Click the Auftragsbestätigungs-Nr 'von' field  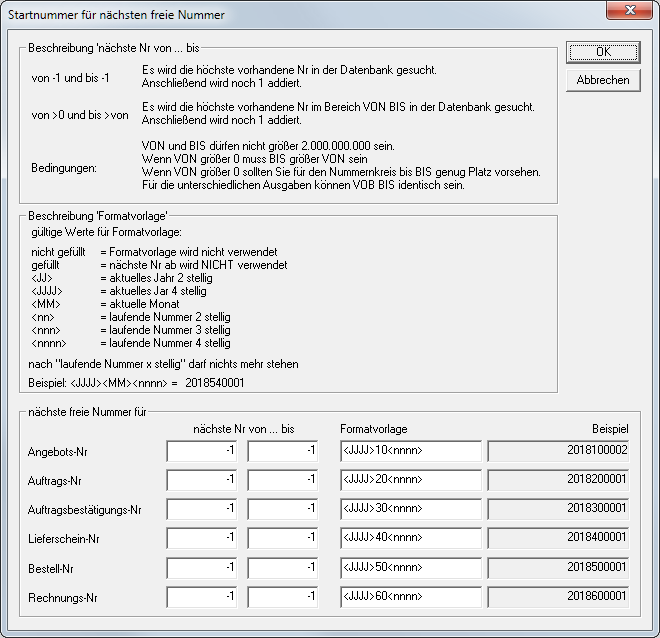tap(202, 509)
